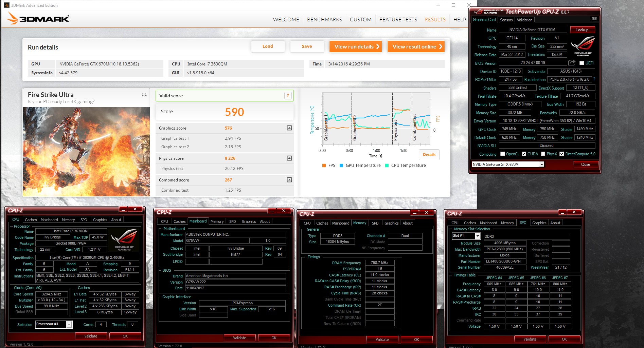
Task: Toggle the CUDA checkbox in GPU-Z
Action: click(x=524, y=154)
